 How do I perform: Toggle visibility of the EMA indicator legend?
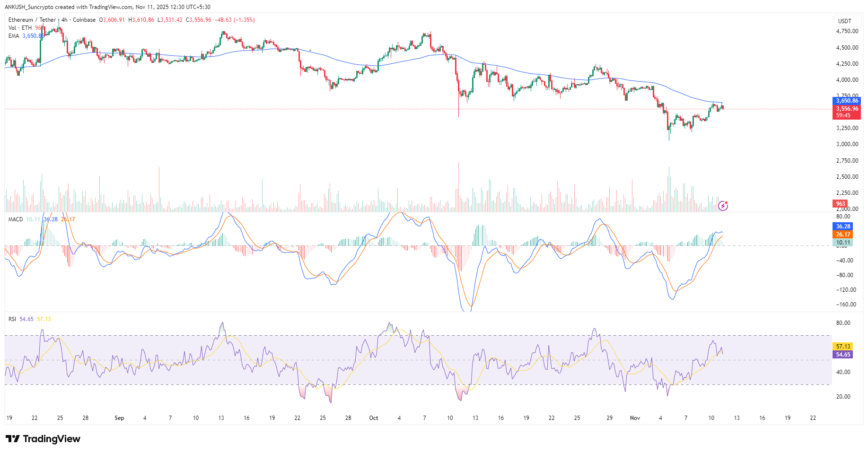[x=13, y=35]
